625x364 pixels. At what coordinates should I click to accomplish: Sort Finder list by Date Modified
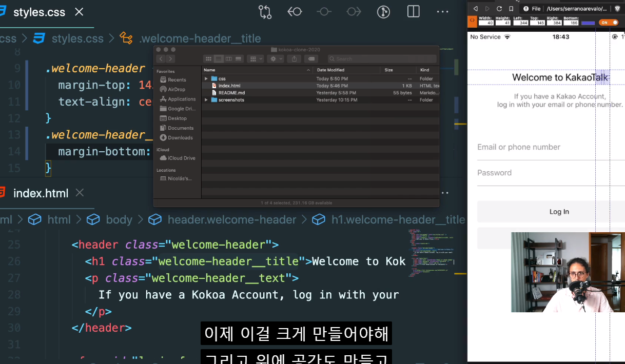point(347,70)
